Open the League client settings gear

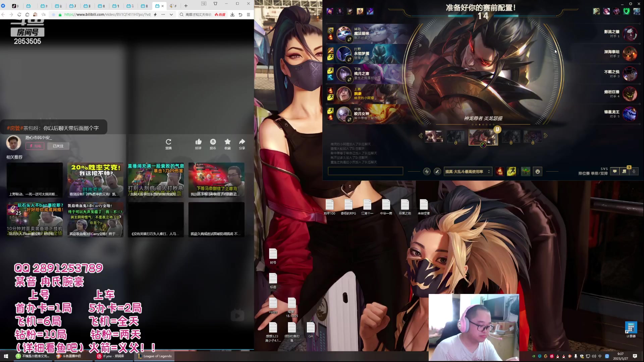coord(631,4)
